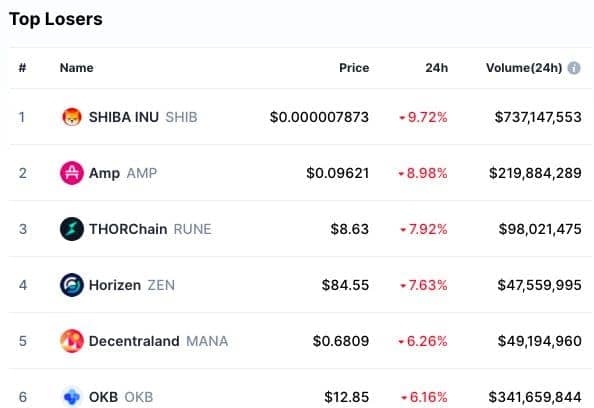Click the Decentraland MANA logo icon
The height and width of the screenshot is (408, 594).
click(72, 341)
